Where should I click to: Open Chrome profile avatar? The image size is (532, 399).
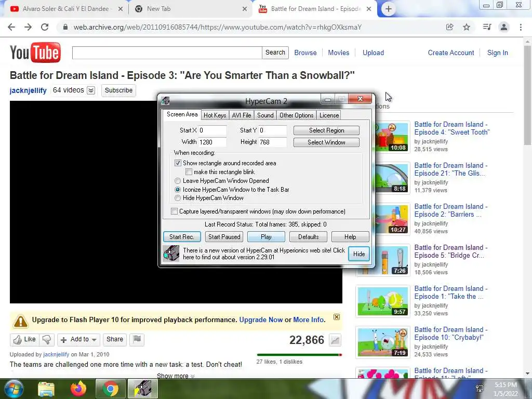coord(504,27)
